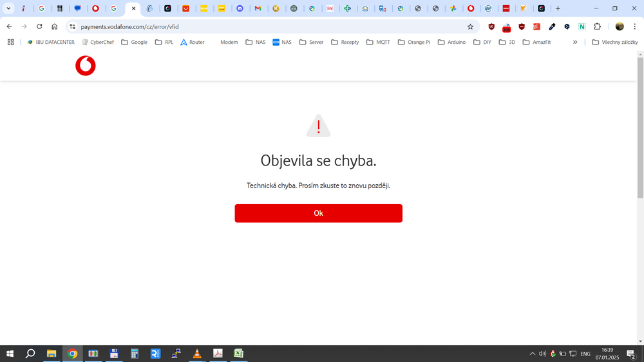The width and height of the screenshot is (644, 362).
Task: Expand the Arduino bookmarks folder
Action: click(452, 42)
